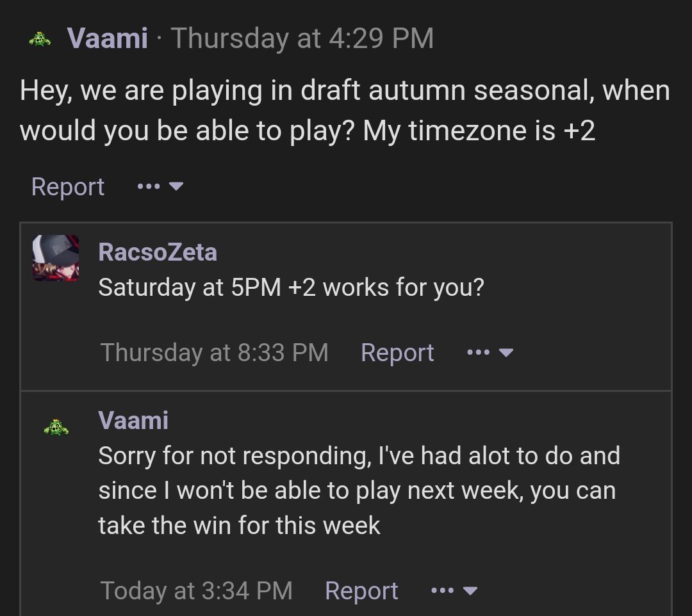Click Vaami's frog avatar beside the 4:29 PM post
The height and width of the screenshot is (616, 692).
[x=40, y=40]
